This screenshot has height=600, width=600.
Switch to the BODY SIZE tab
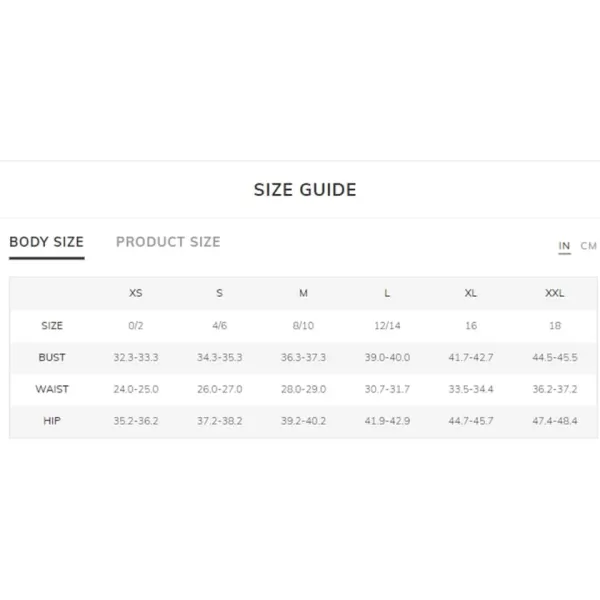(46, 242)
